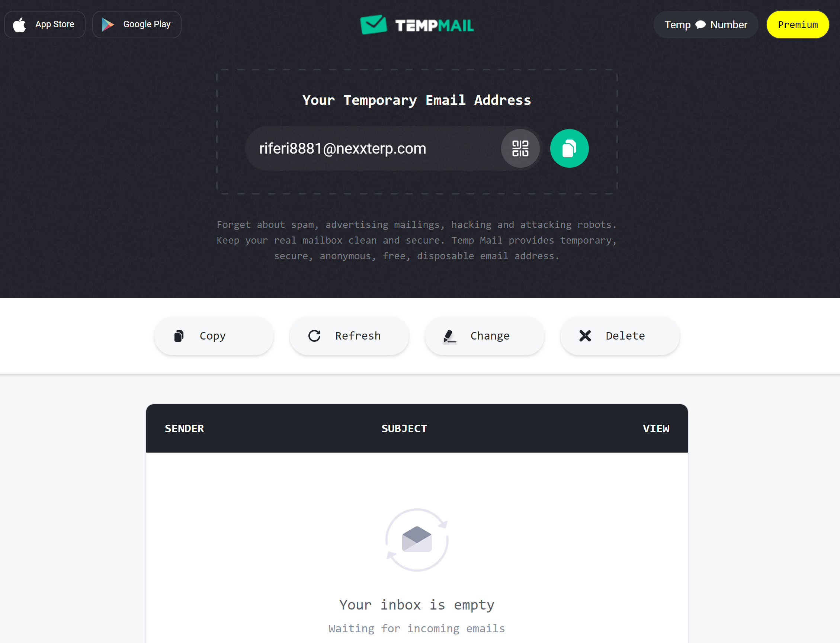
Task: Open the Google Play link
Action: pos(137,24)
